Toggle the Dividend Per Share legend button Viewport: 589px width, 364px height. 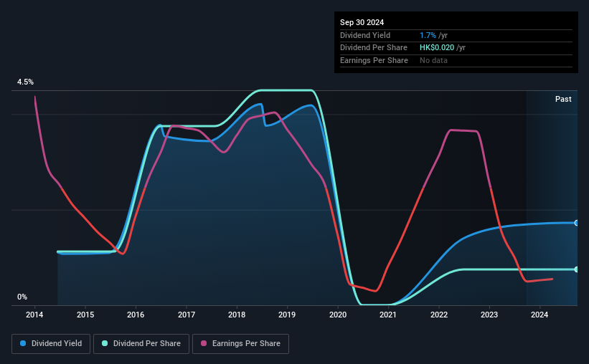(141, 344)
